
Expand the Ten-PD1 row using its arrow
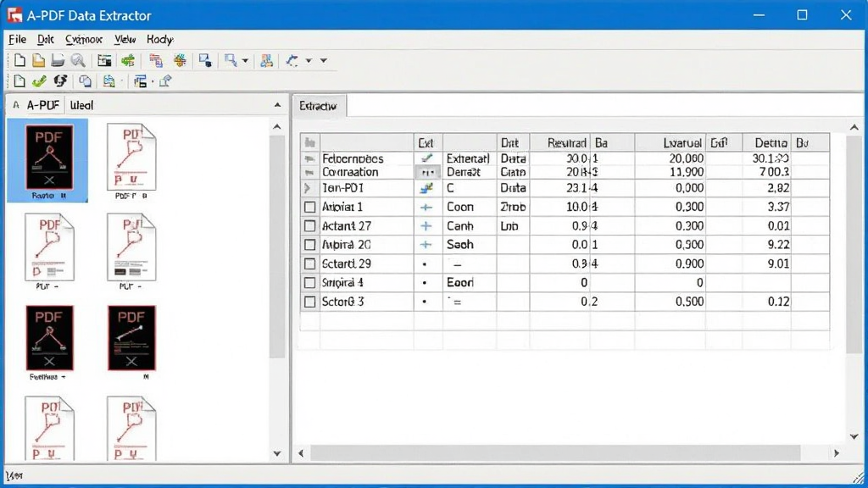point(307,188)
